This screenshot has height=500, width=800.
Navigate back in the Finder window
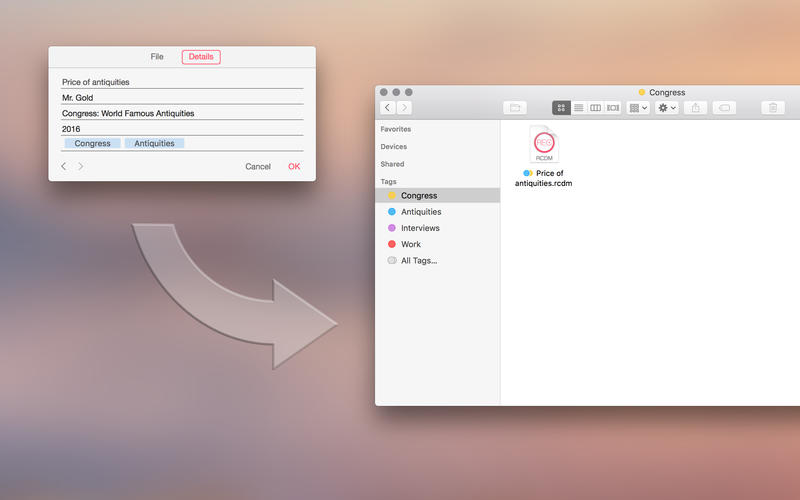pos(388,108)
